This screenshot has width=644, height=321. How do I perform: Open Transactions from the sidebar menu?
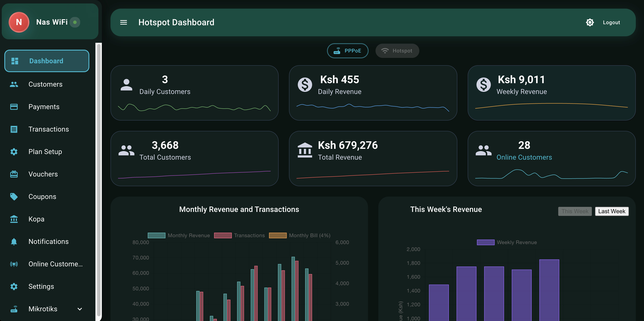coord(49,129)
